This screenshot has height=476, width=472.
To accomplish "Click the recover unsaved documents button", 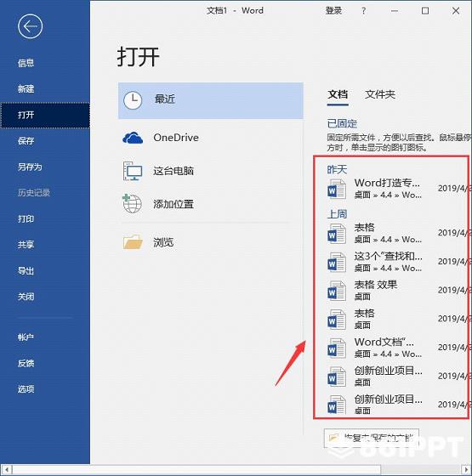I will coord(372,438).
